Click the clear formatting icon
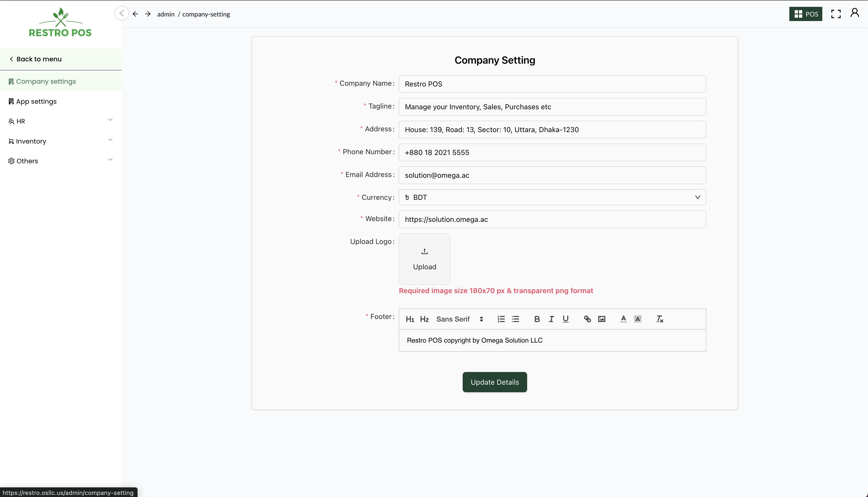Screen dimensions: 868x497 659,319
